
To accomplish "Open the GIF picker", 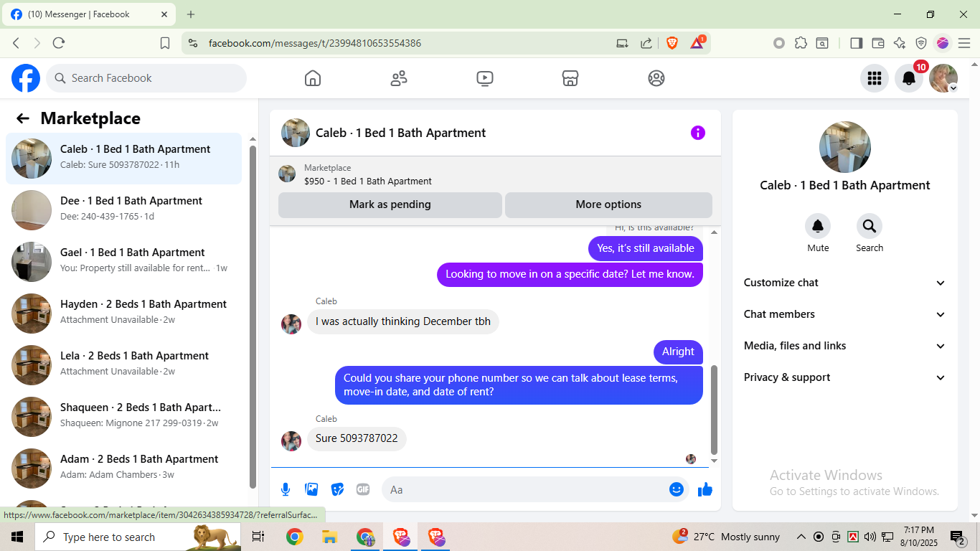I will tap(363, 489).
